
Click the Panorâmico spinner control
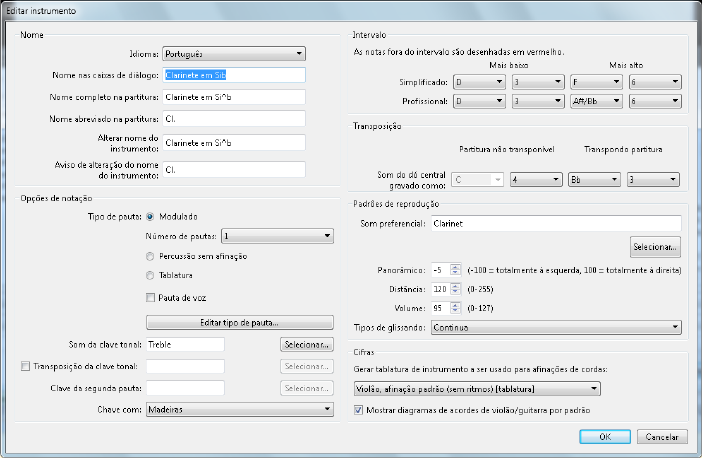[x=455, y=270]
